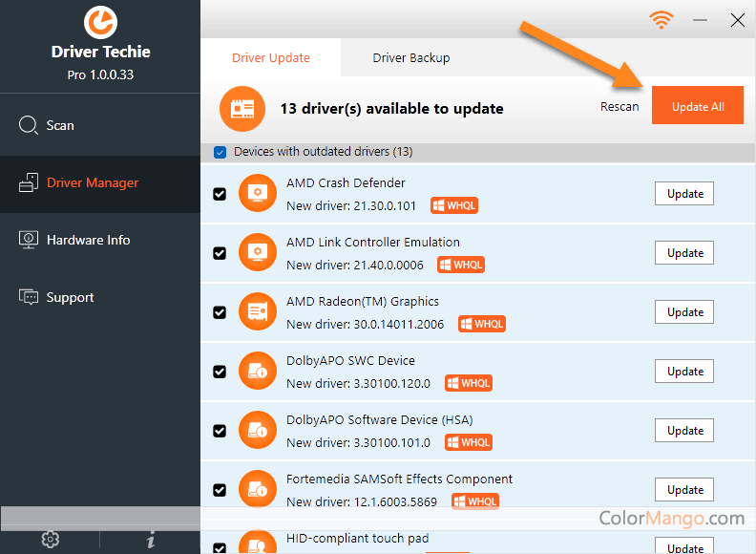Uncheck the DolbyAPO Software Device (HSA) checkbox
The image size is (756, 554).
pos(220,431)
